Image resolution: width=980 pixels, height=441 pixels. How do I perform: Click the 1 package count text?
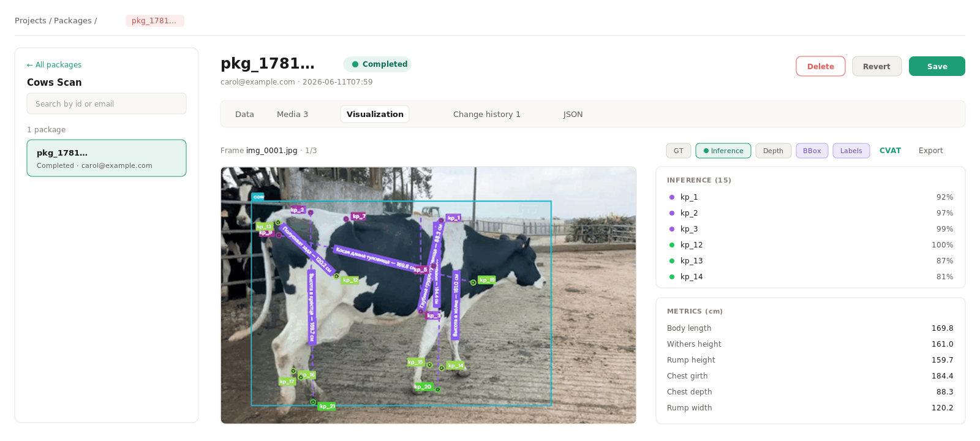coord(46,130)
